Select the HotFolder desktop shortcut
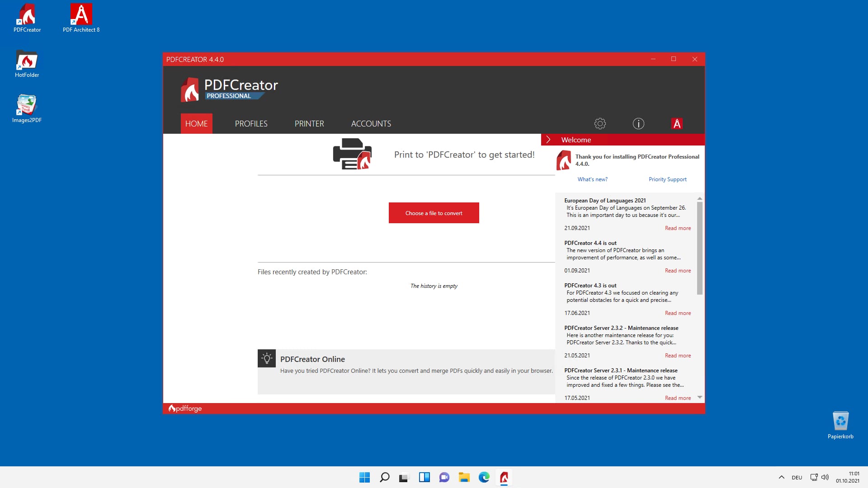868x488 pixels. coord(27,64)
